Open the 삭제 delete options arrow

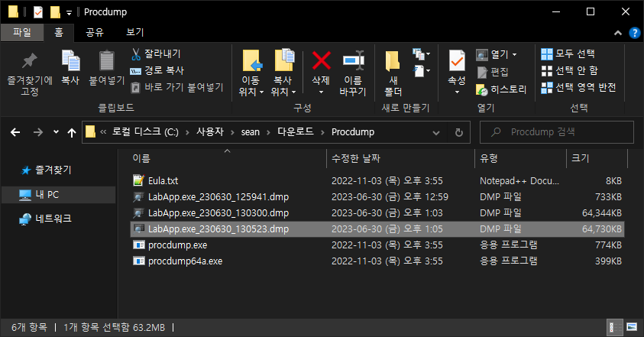(321, 92)
